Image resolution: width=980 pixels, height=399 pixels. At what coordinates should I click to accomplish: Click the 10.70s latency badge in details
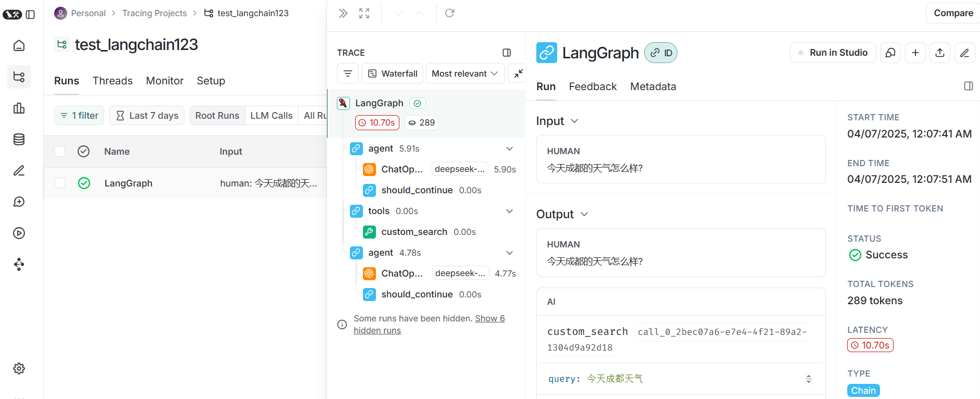point(870,345)
